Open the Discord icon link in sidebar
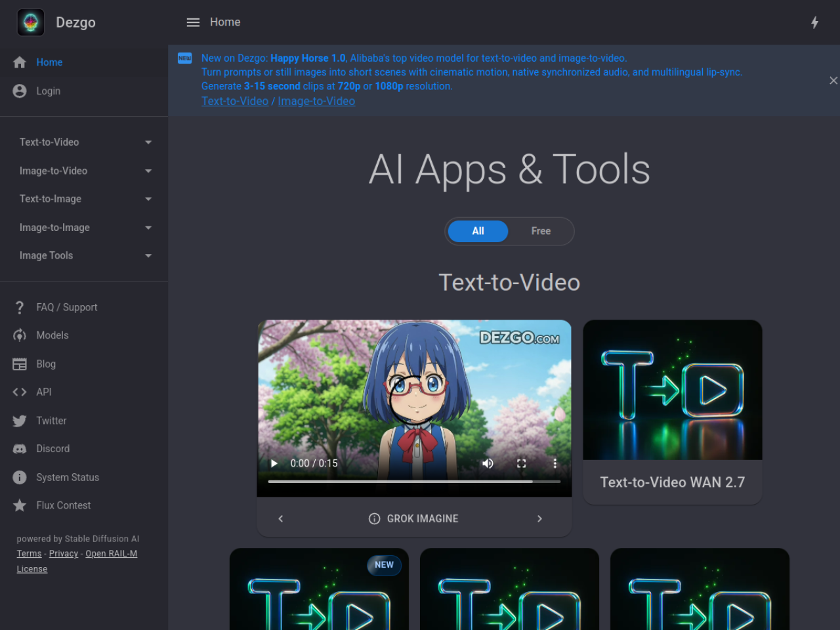 20,449
